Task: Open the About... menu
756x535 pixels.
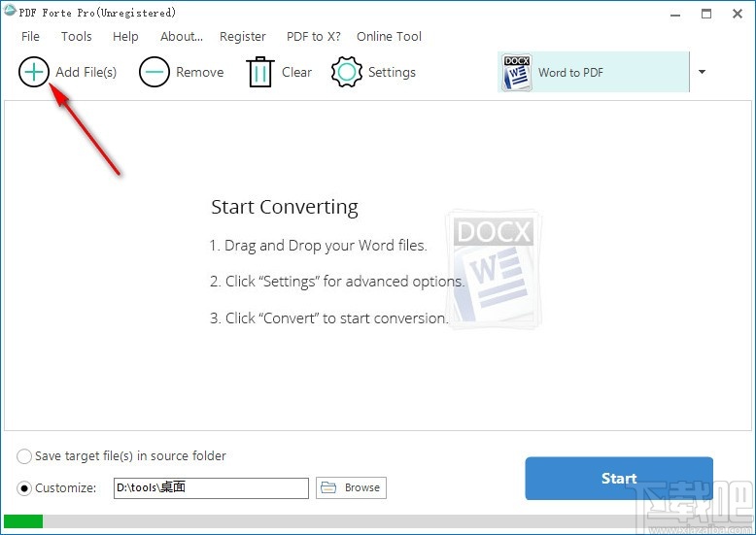Action: pyautogui.click(x=182, y=37)
